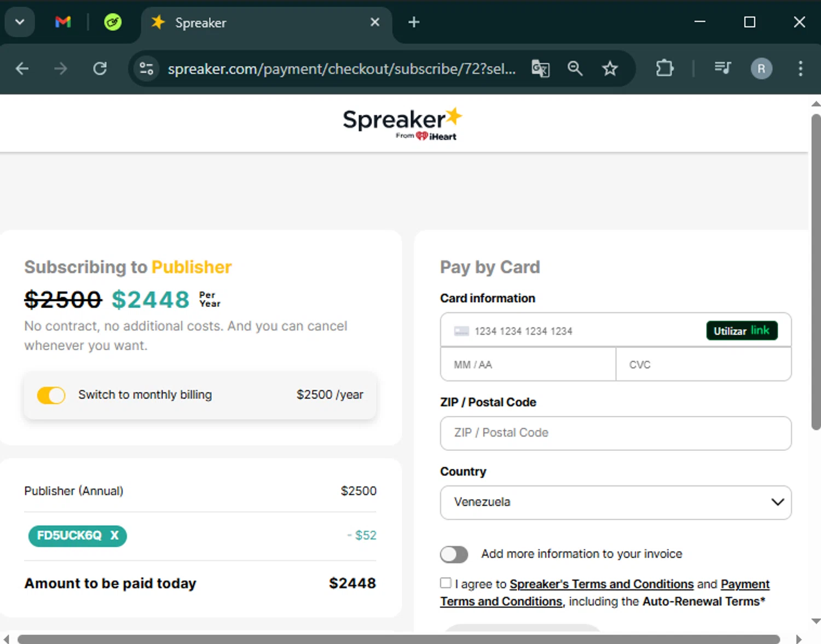Go back to the previous page

click(22, 68)
